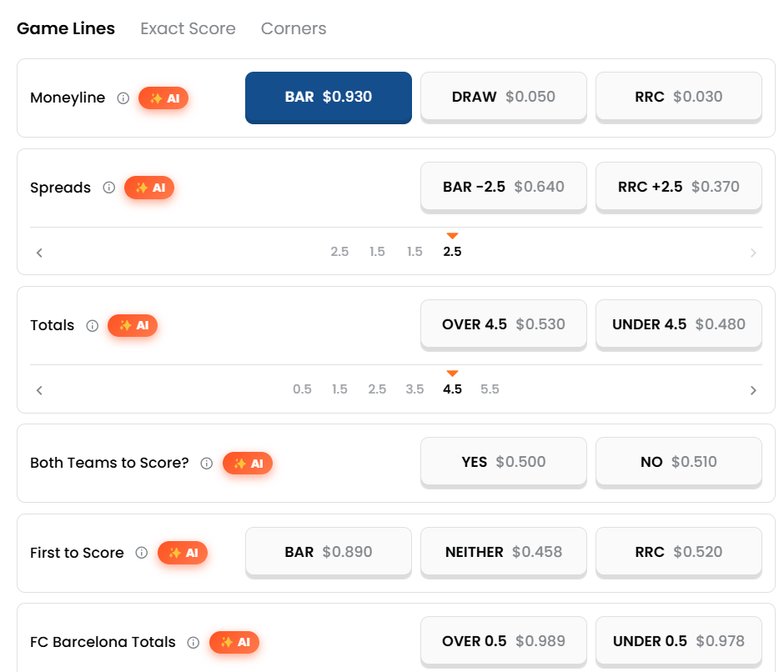Image resolution: width=784 pixels, height=672 pixels.
Task: Choose RRC +2.5 spread at $0.370
Action: point(679,187)
